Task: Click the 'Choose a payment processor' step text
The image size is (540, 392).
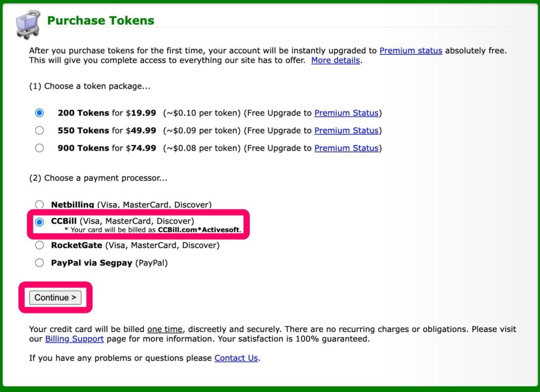Action: coord(98,178)
